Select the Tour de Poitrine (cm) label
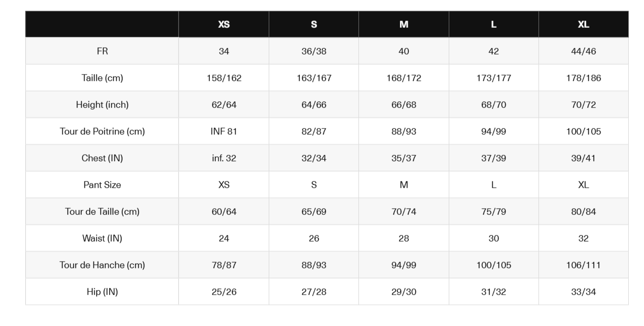 [x=102, y=132]
